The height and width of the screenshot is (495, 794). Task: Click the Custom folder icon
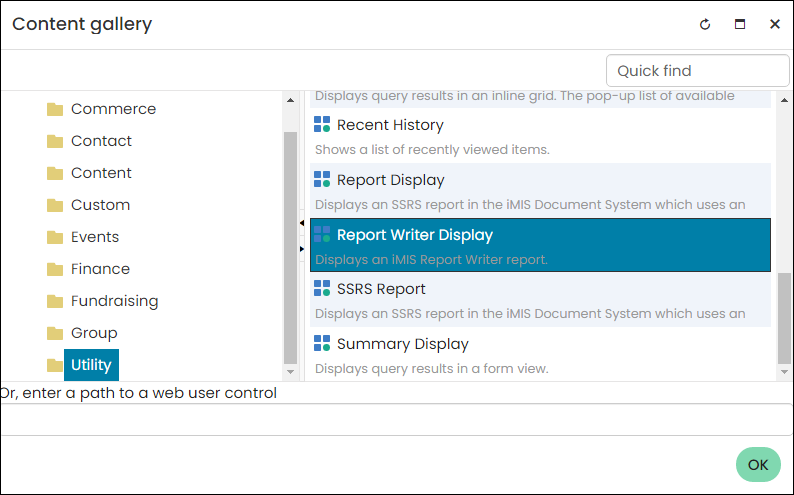click(55, 205)
